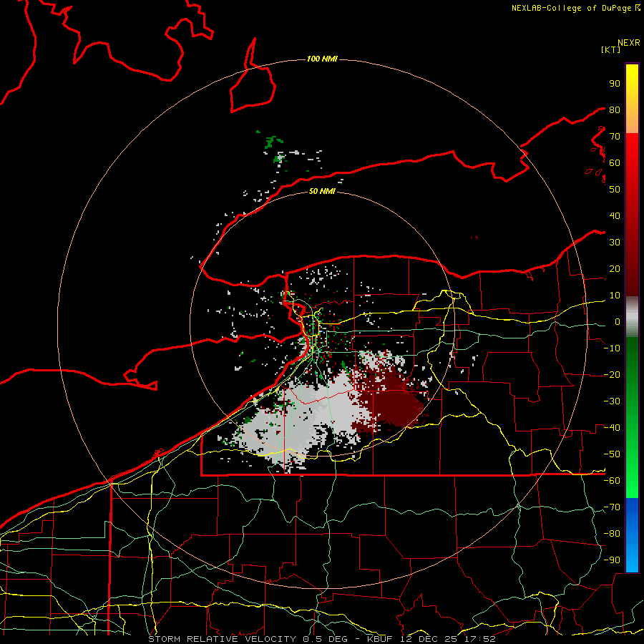
Task: Click the 60 value on the velocity scale
Action: point(615,162)
